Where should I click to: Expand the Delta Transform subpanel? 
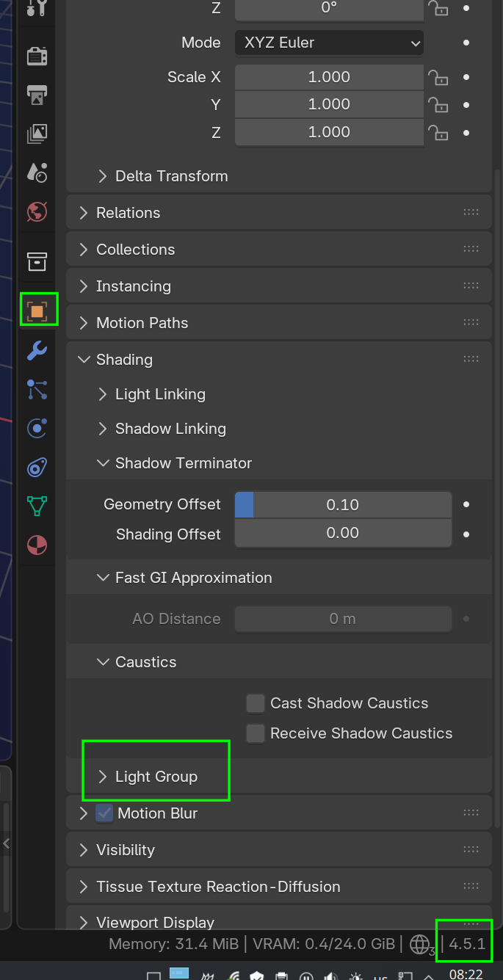[x=170, y=176]
